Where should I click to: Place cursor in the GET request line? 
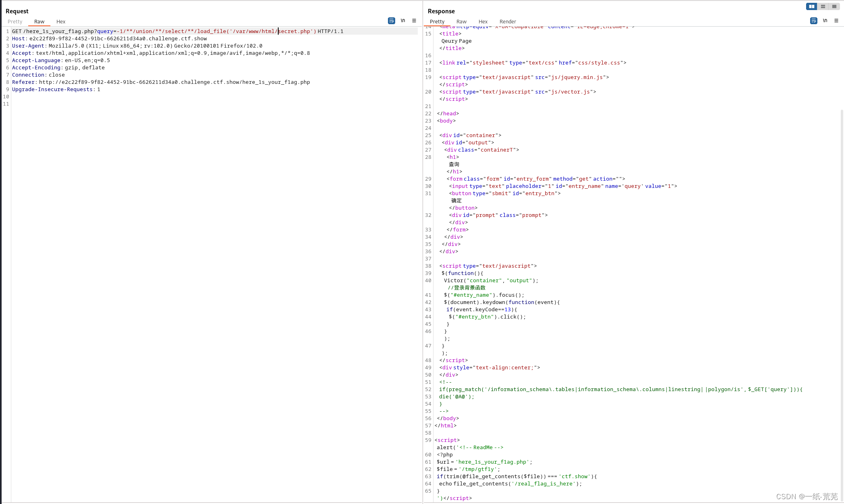click(177, 31)
